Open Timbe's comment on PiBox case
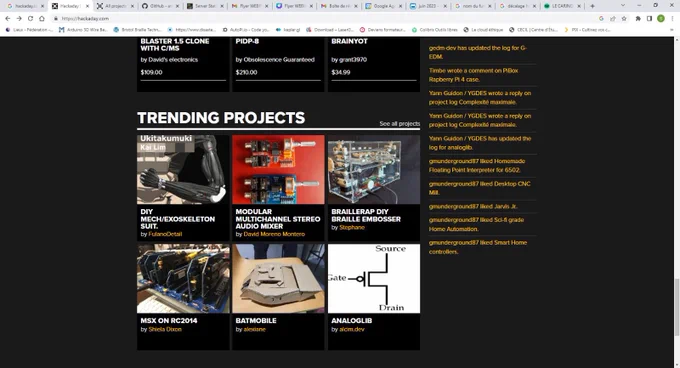Image resolution: width=680 pixels, height=368 pixels. pyautogui.click(x=474, y=75)
